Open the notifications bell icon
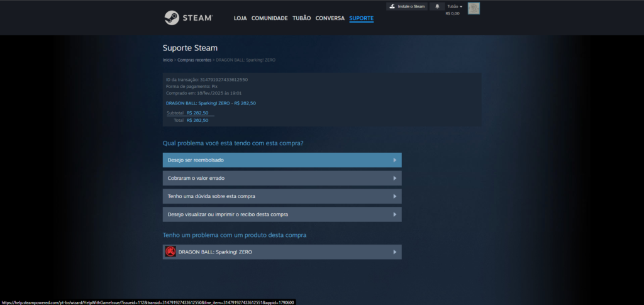Screen dimensions: 644x305 (437, 6)
